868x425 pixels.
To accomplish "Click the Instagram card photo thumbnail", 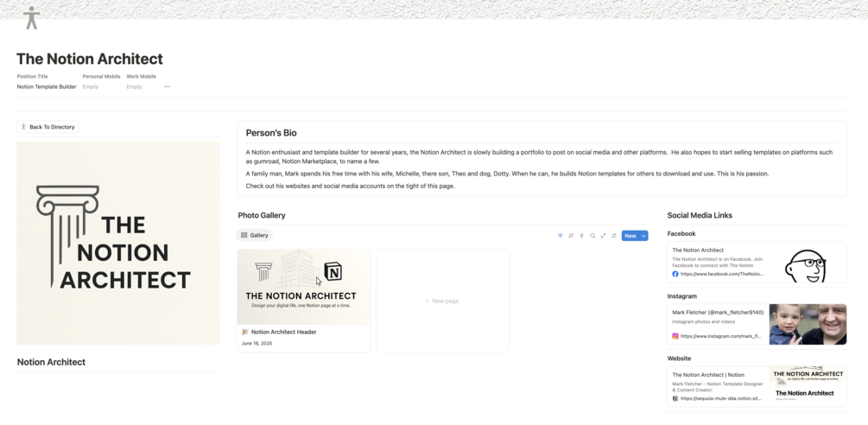I will tap(808, 324).
